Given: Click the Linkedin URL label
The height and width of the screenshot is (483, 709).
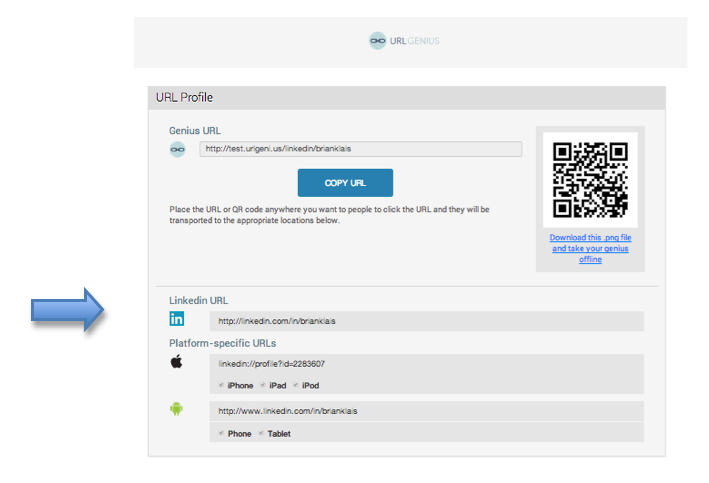Looking at the screenshot, I should tap(199, 300).
